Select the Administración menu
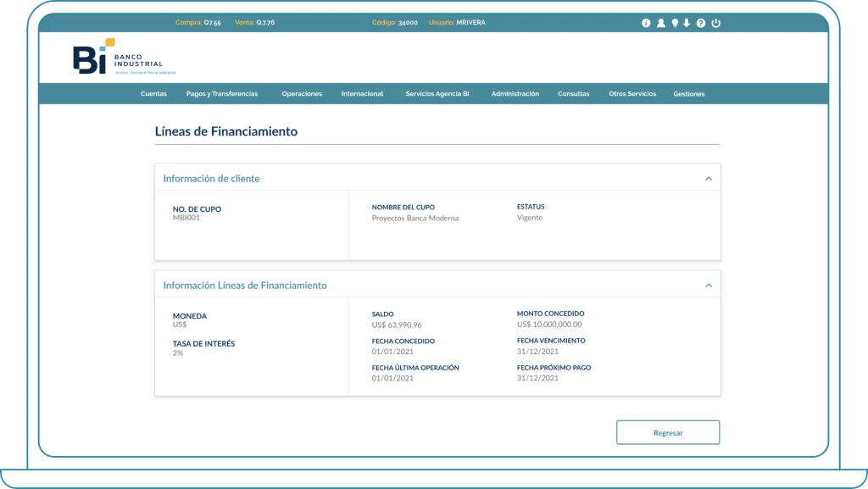Image resolution: width=868 pixels, height=489 pixels. pos(515,94)
